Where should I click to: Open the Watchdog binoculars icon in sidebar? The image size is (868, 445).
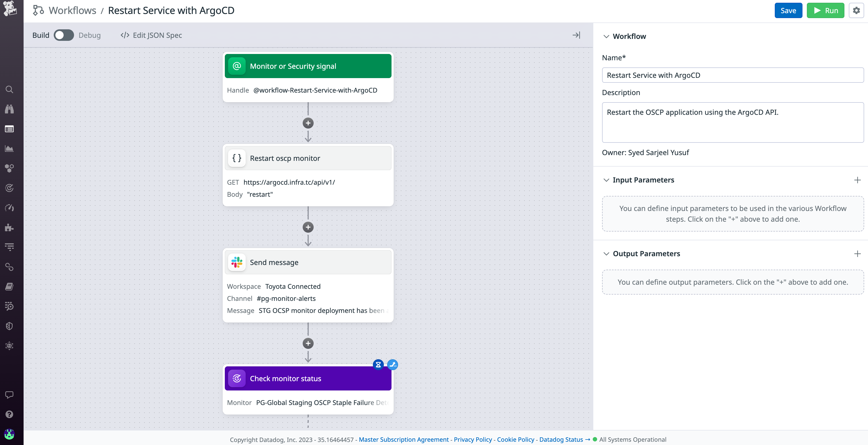(x=9, y=109)
